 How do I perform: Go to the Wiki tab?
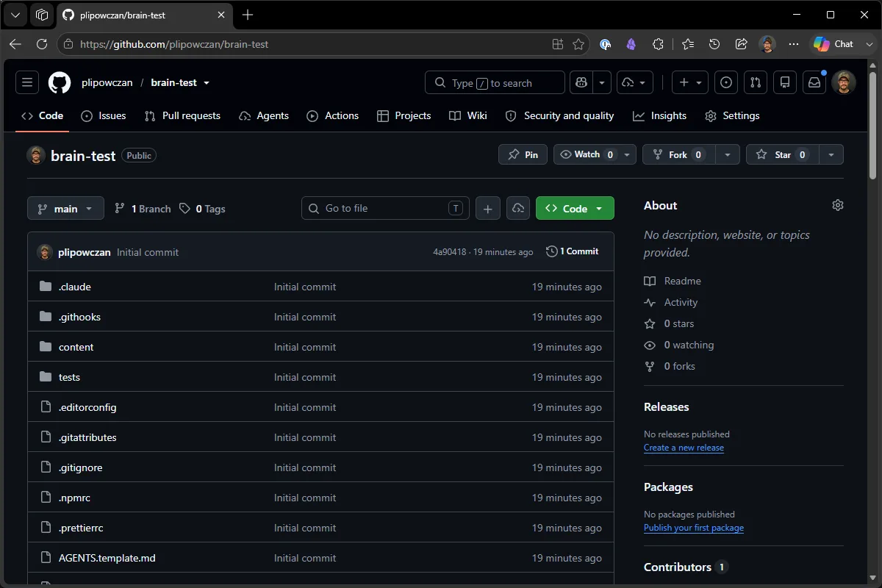(468, 115)
